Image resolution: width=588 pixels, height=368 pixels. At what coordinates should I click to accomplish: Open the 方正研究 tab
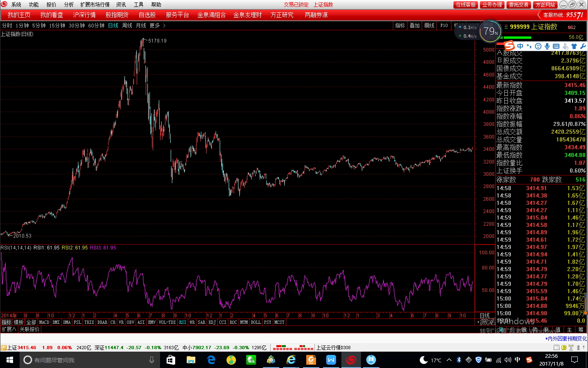click(x=282, y=15)
